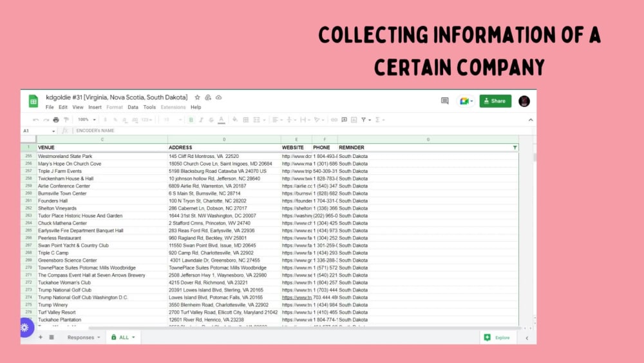Image resolution: width=644 pixels, height=363 pixels.
Task: Click the filter icon in REMINDER header
Action: pos(515,148)
